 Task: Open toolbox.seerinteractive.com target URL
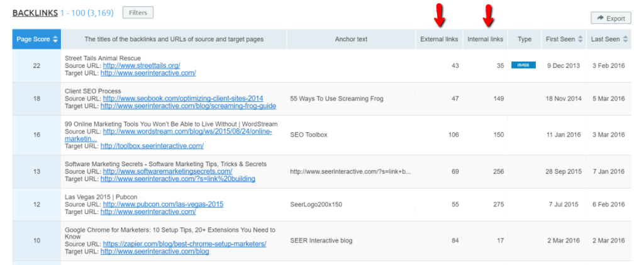coord(152,146)
